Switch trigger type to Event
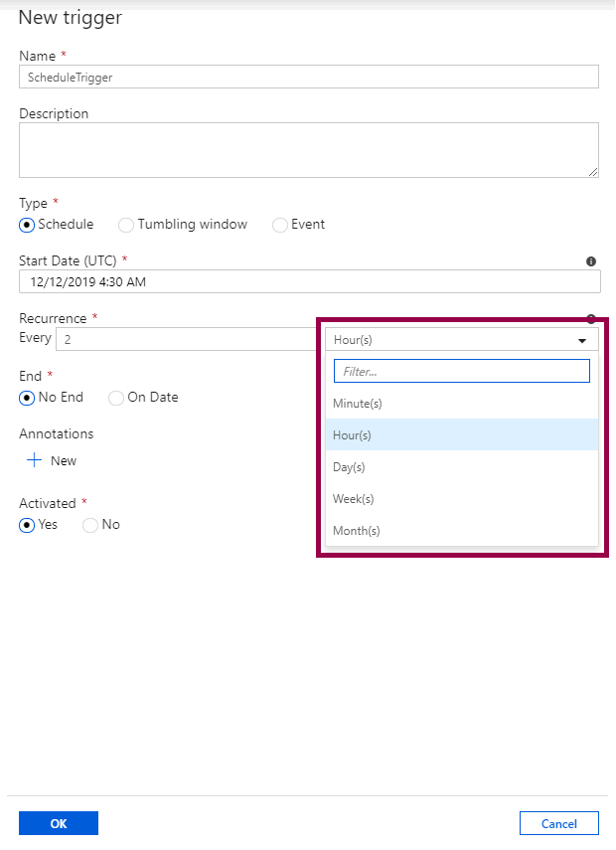 click(x=280, y=225)
